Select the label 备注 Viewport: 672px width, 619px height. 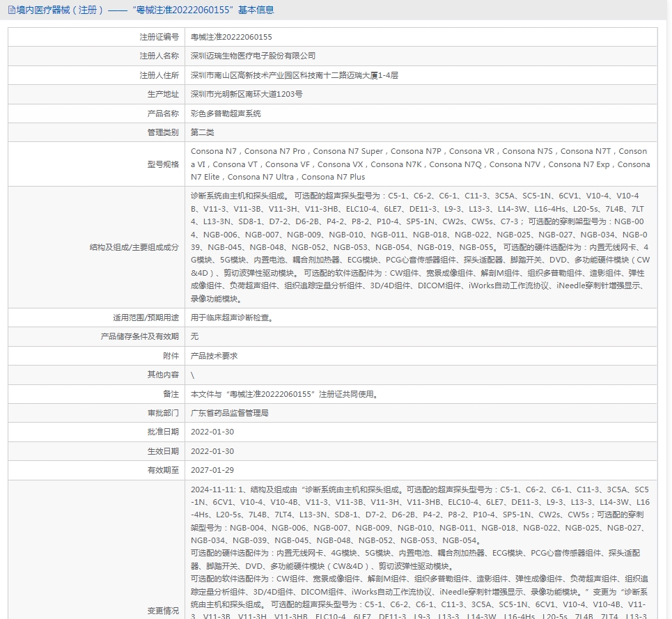tap(171, 394)
